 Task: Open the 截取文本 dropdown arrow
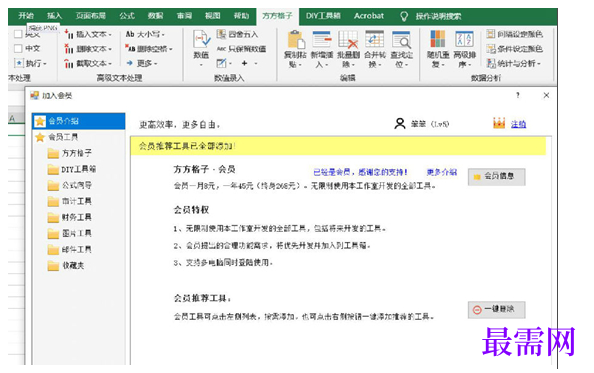110,64
